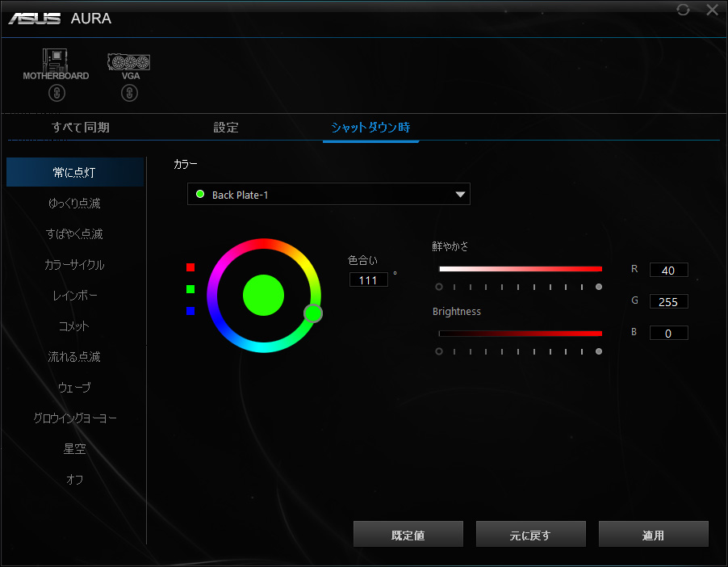Set Brightness to minimum radio dot

click(x=439, y=351)
